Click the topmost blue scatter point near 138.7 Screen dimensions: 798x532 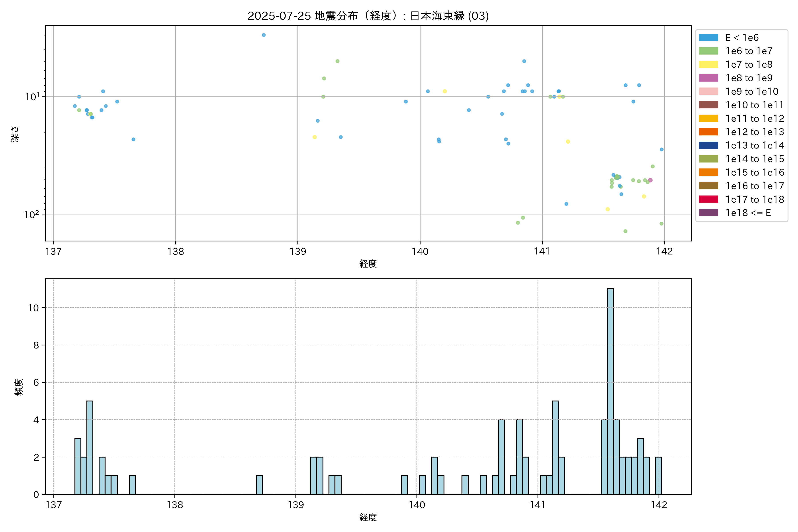(x=264, y=35)
